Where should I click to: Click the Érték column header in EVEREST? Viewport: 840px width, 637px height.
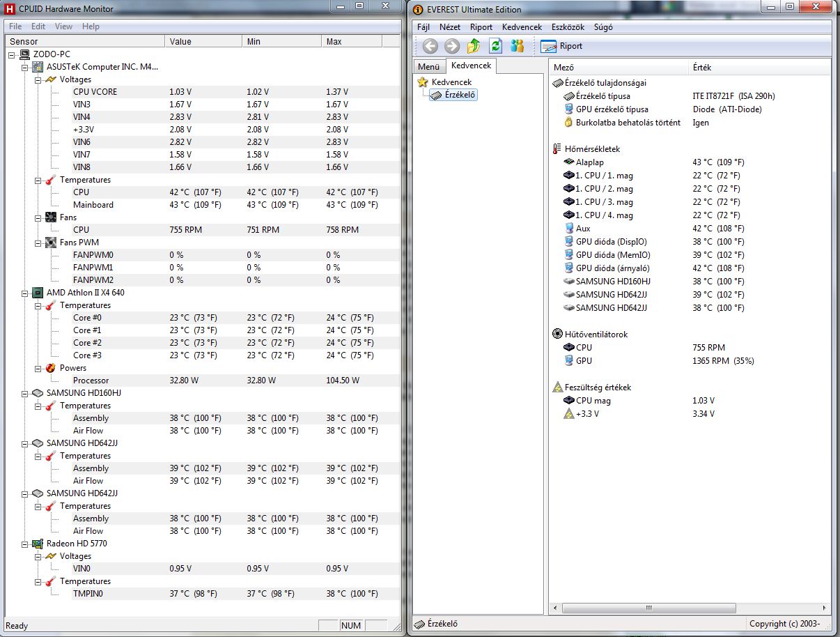pos(759,68)
